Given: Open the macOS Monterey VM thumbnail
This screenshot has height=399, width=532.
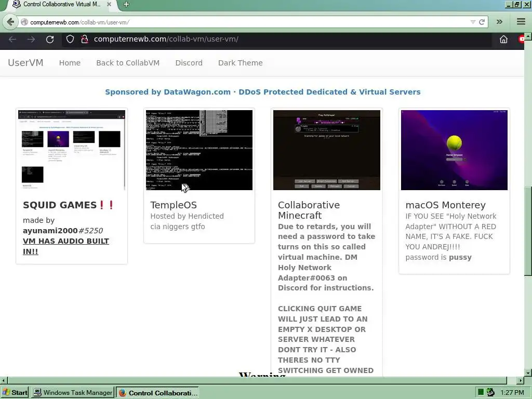Looking at the screenshot, I should tap(454, 150).
